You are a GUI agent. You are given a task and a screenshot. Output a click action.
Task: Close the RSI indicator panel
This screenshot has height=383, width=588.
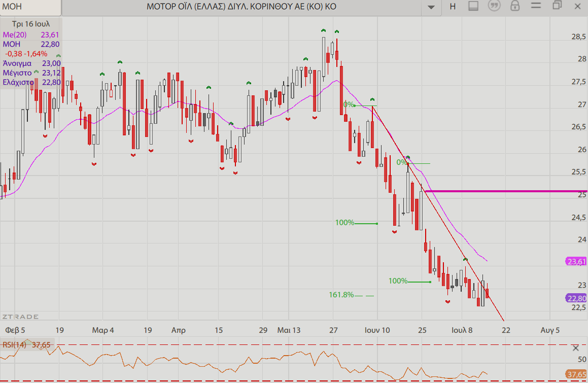[576, 348]
